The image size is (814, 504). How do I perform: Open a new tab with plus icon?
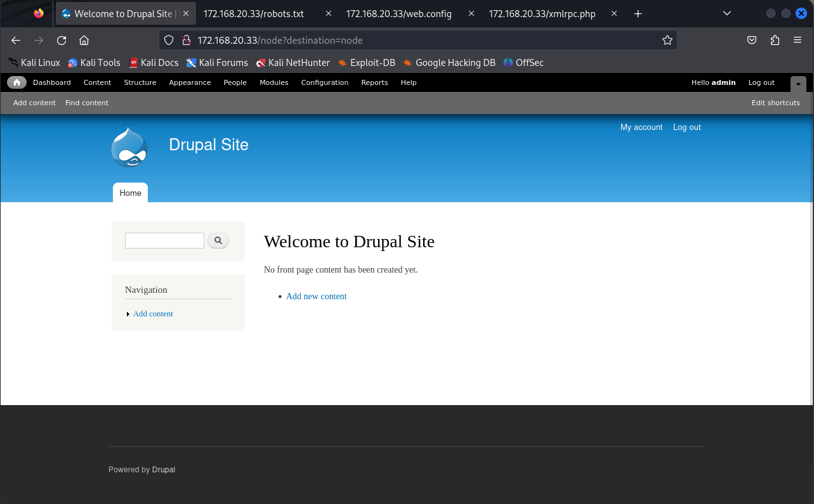point(638,13)
